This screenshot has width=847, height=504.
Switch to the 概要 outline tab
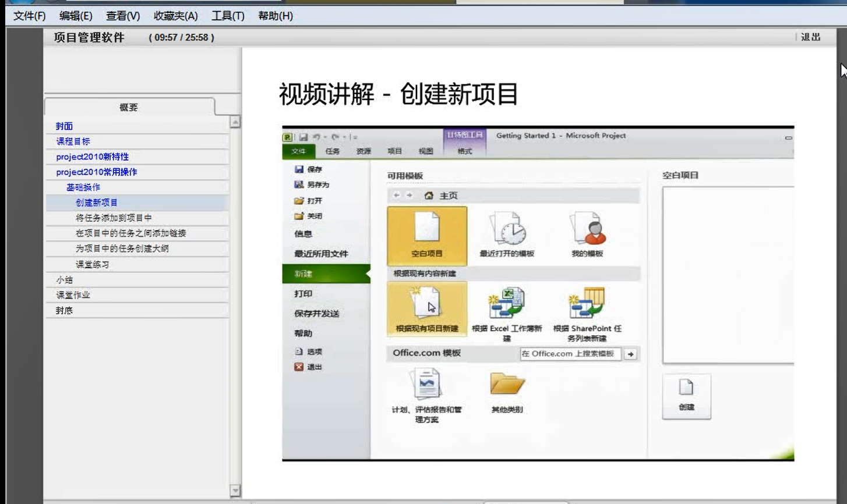click(129, 108)
